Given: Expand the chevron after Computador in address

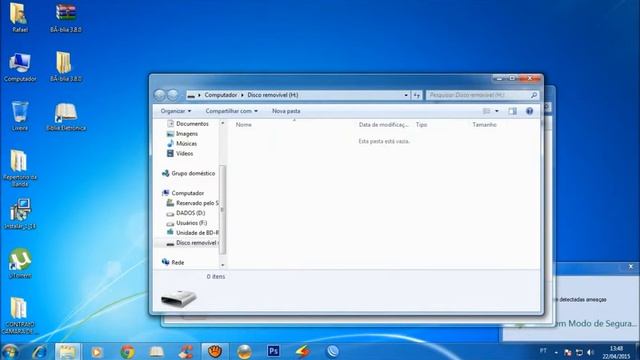Looking at the screenshot, I should 242,95.
